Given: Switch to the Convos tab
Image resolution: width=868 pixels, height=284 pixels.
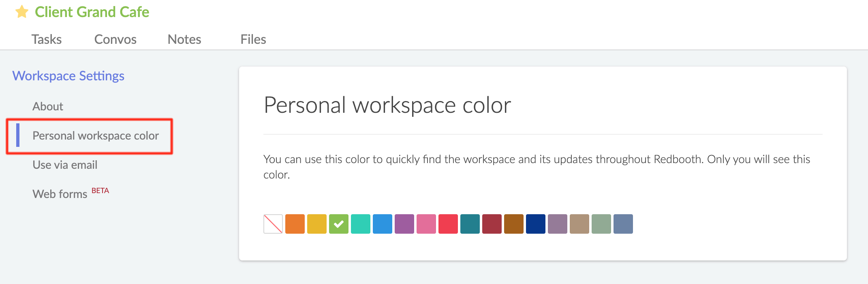Looking at the screenshot, I should [x=115, y=39].
